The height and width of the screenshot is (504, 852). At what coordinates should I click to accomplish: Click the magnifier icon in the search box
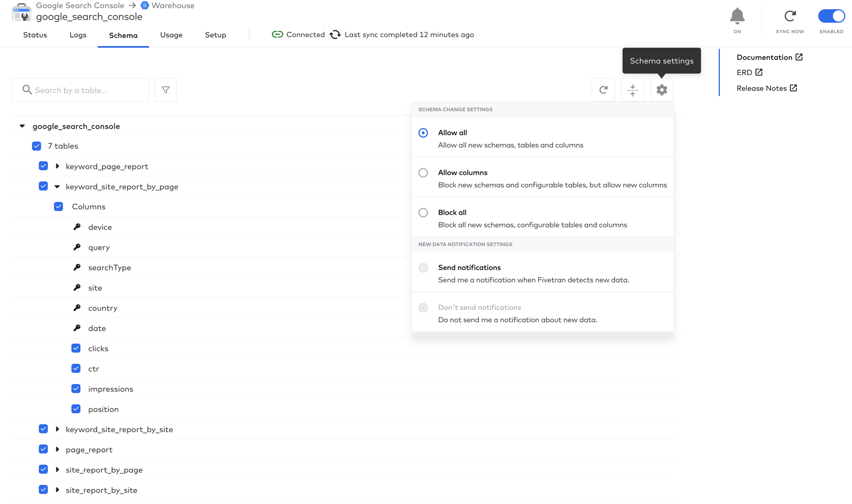point(27,90)
